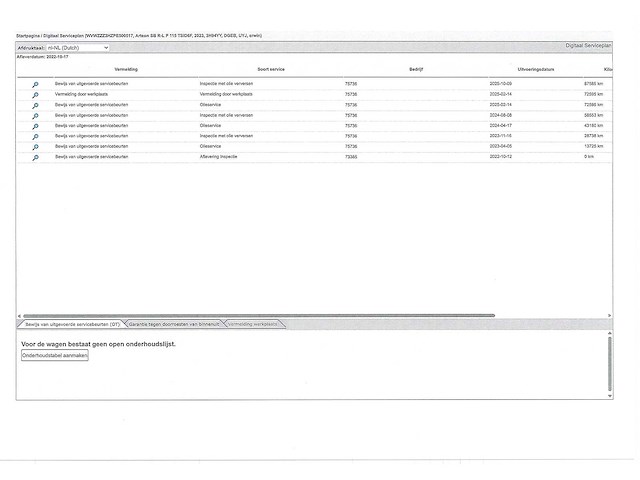Click the horizontal scrollbar of the table

(259, 316)
